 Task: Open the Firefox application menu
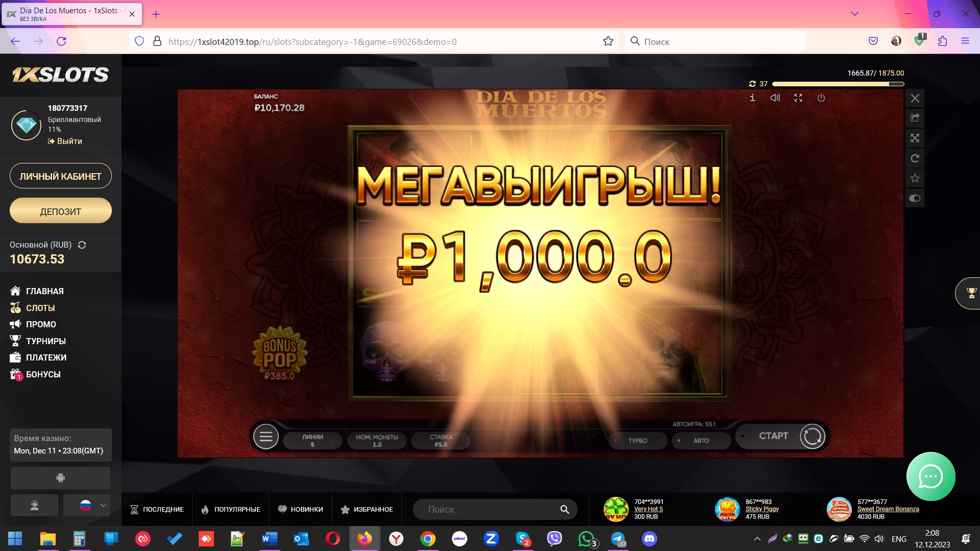(x=965, y=41)
